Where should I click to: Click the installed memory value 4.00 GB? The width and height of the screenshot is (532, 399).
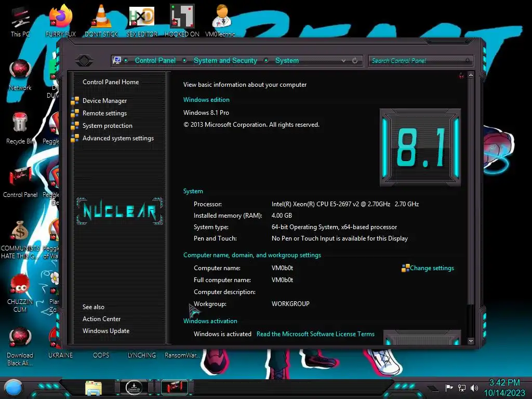point(282,216)
